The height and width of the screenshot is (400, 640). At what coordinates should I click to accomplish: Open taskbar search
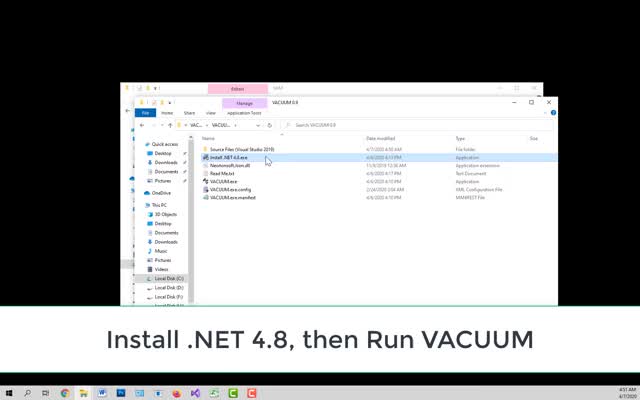[x=27, y=393]
